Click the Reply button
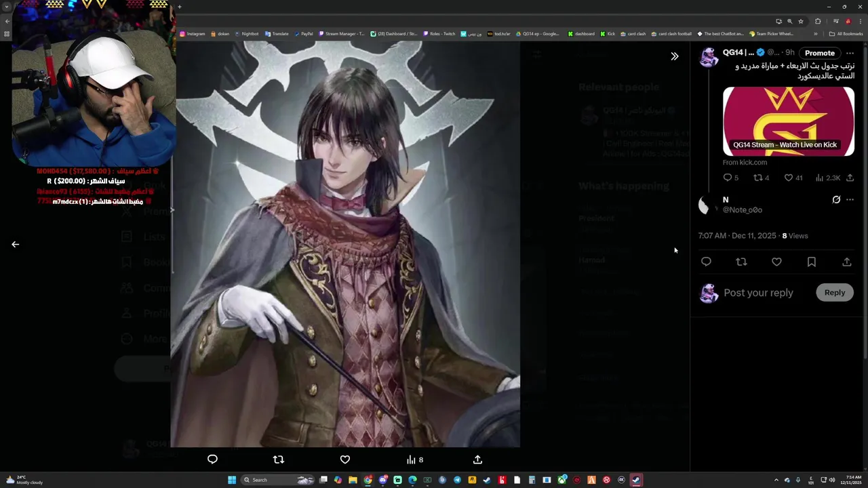868x488 pixels. point(835,293)
